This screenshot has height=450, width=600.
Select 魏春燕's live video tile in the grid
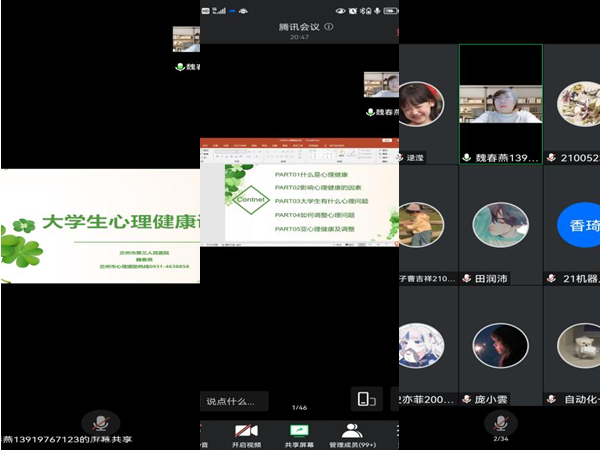tap(500, 98)
